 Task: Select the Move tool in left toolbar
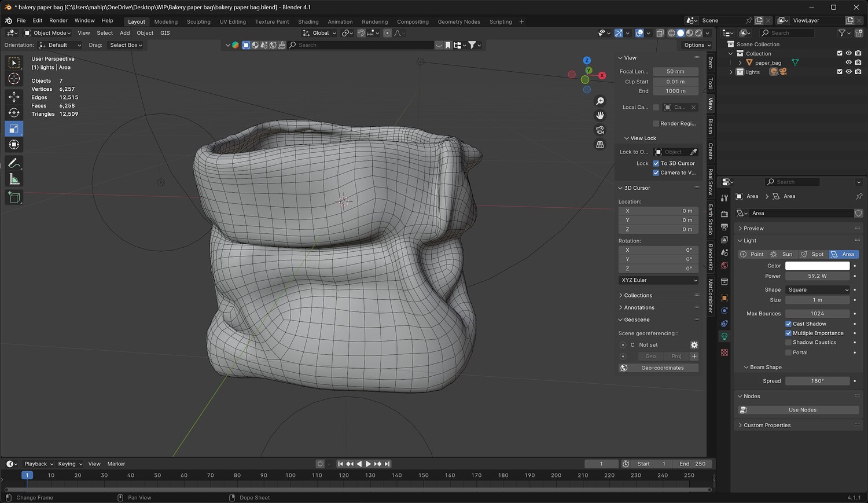[x=14, y=96]
